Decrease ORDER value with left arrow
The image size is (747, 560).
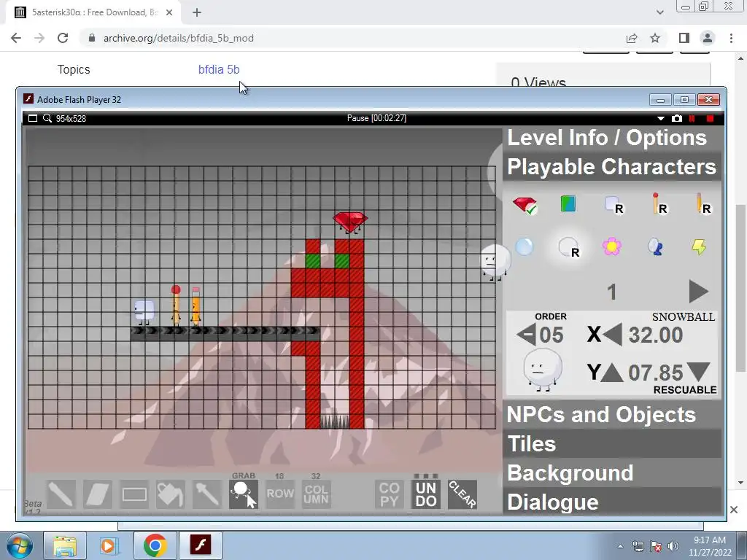point(527,334)
